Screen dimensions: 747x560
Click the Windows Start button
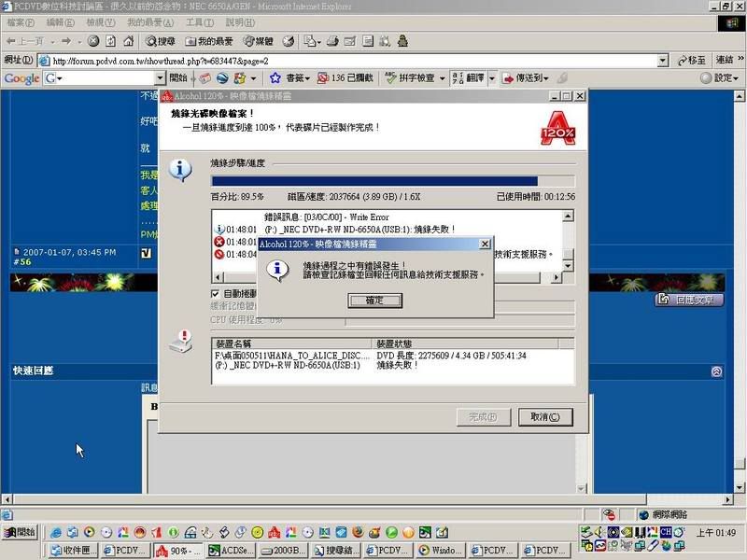[20, 532]
